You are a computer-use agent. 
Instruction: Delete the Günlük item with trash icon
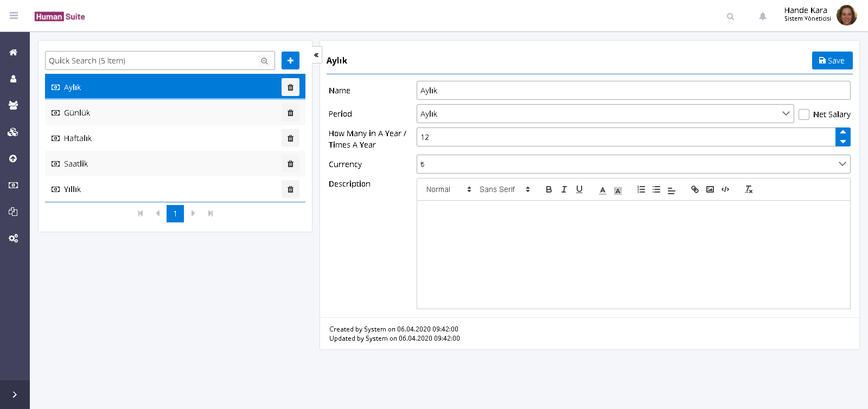[x=290, y=113]
